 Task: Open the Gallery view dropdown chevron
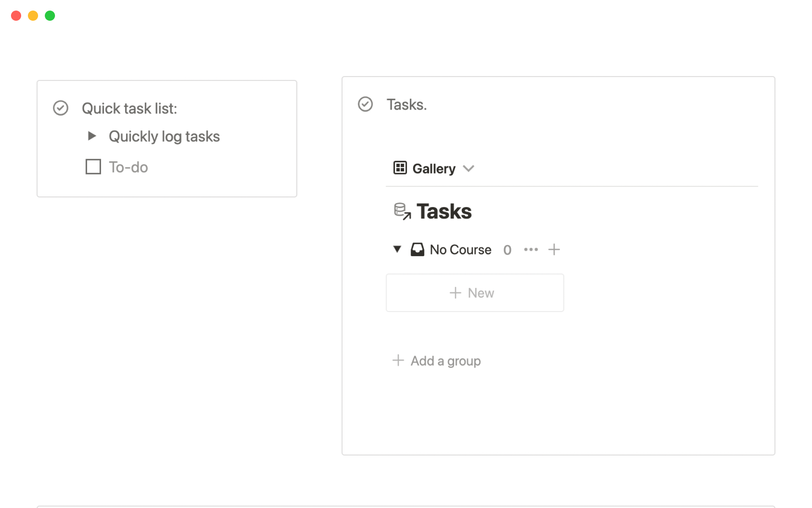point(469,168)
